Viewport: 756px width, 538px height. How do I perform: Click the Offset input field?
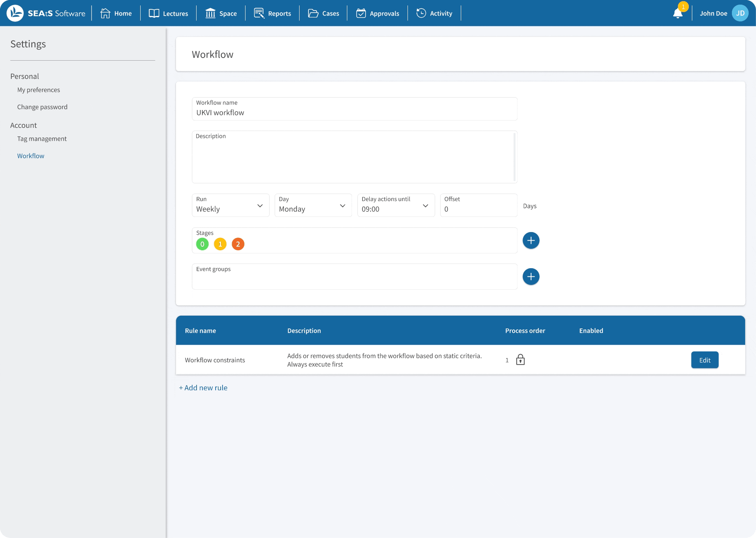click(x=479, y=205)
